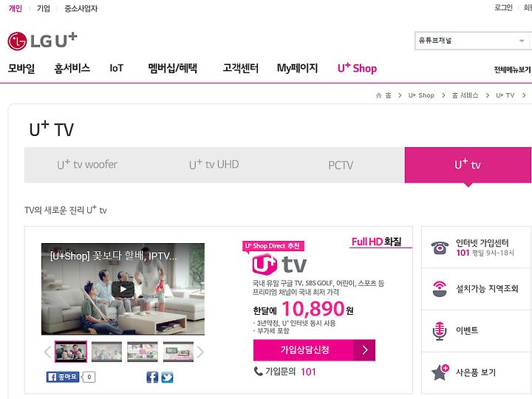
Task: Switch to the PCTV tab
Action: (341, 165)
